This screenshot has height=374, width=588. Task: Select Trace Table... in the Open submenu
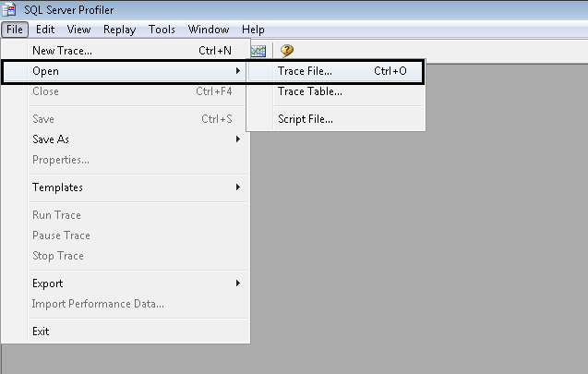335,91
